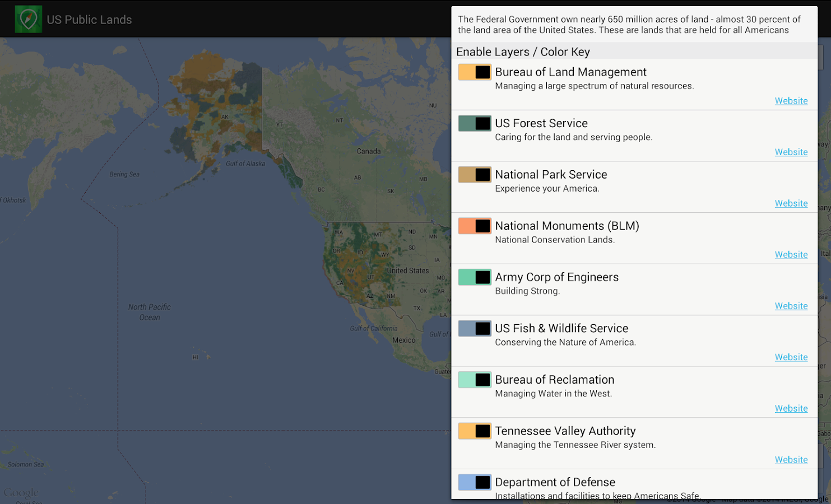Click 'Managing Water in the West.' subtitle
This screenshot has height=504, width=831.
553,394
